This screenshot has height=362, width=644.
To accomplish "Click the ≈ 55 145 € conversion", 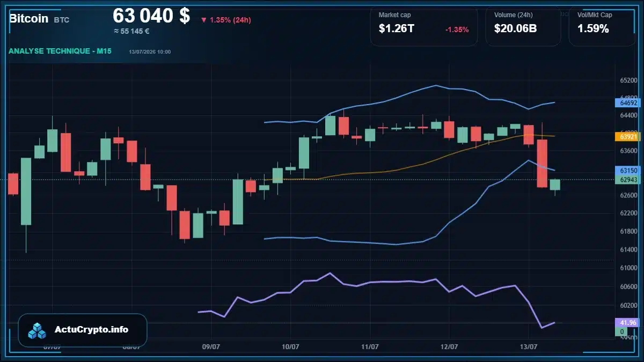I will [131, 31].
